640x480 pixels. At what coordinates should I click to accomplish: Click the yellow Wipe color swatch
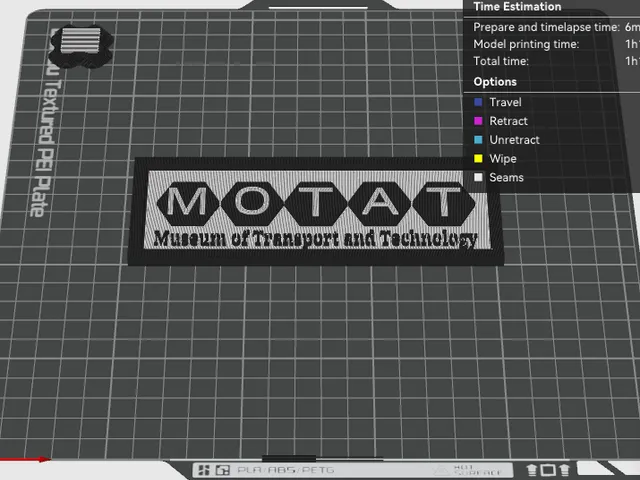478,158
